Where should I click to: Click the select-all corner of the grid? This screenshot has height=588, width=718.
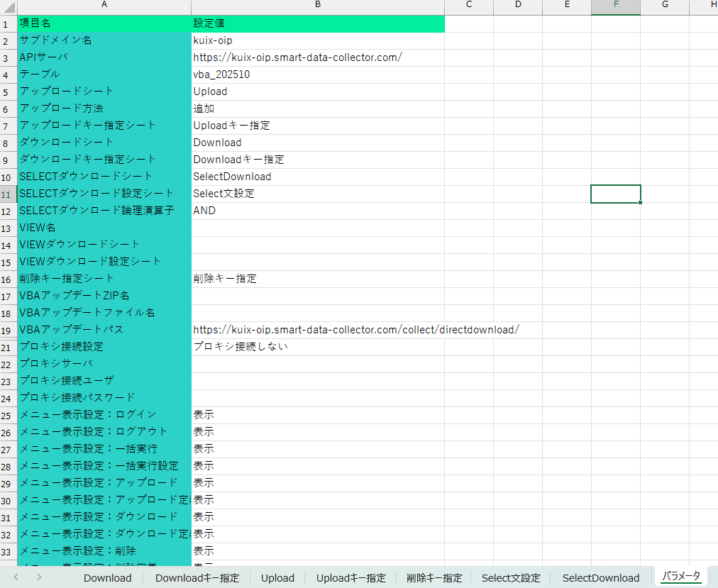click(x=8, y=6)
